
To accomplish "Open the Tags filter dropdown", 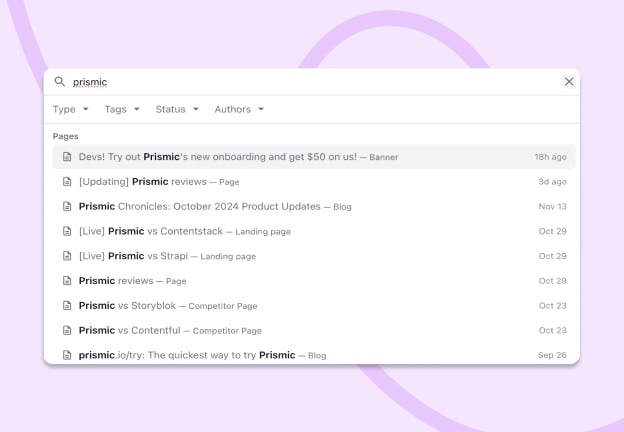I will pos(122,109).
